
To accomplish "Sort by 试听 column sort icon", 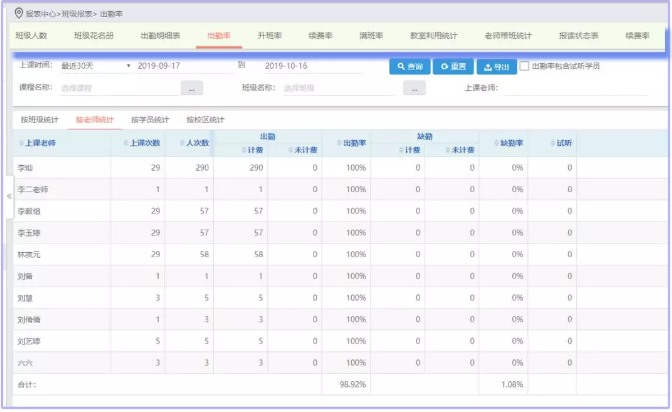I will coord(551,144).
